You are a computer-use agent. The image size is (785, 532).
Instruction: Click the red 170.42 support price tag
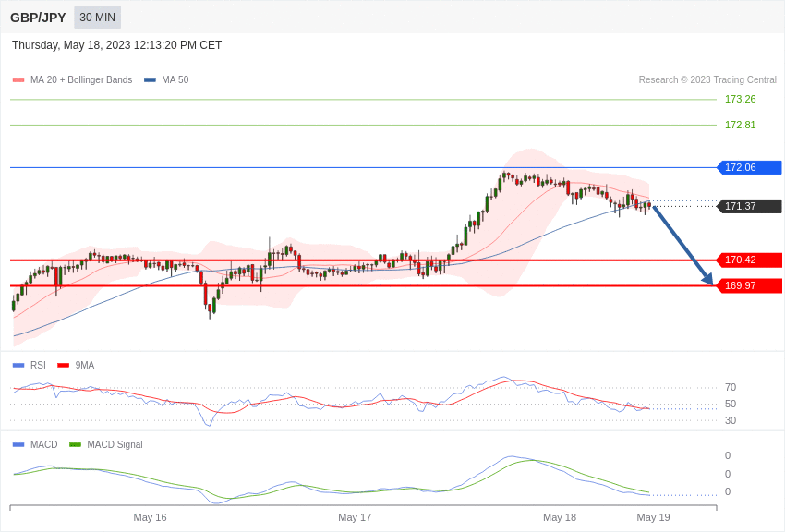pos(749,260)
